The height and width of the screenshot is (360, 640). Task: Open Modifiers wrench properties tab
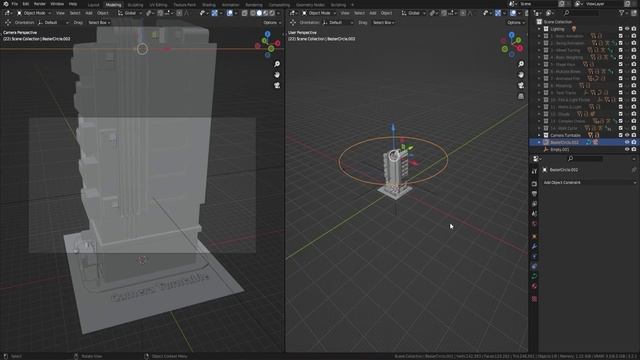534,247
